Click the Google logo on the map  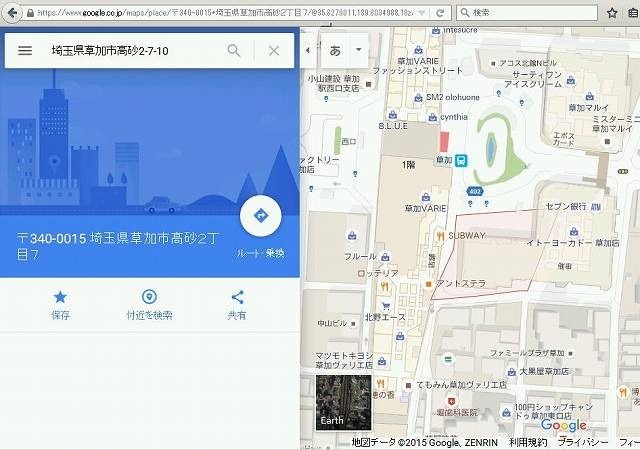pos(564,425)
